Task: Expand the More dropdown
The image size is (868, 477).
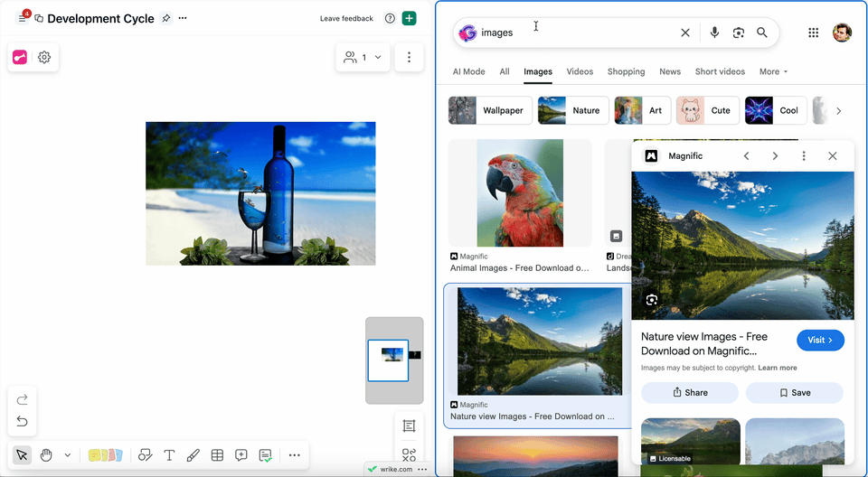Action: point(773,71)
